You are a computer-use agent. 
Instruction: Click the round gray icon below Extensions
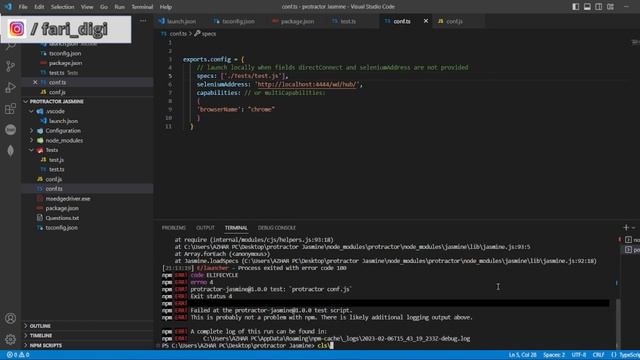(x=11, y=130)
